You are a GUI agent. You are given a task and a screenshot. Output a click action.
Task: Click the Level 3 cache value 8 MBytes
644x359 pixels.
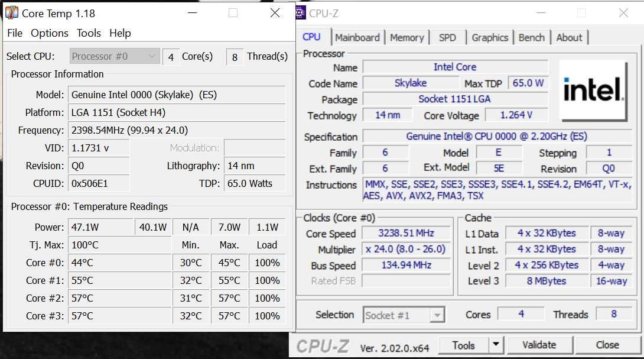pyautogui.click(x=547, y=281)
